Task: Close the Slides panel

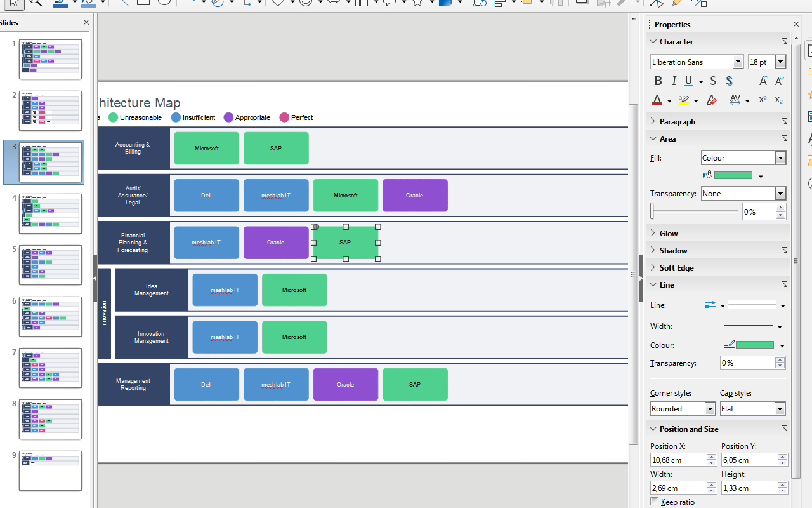Action: 86,23
